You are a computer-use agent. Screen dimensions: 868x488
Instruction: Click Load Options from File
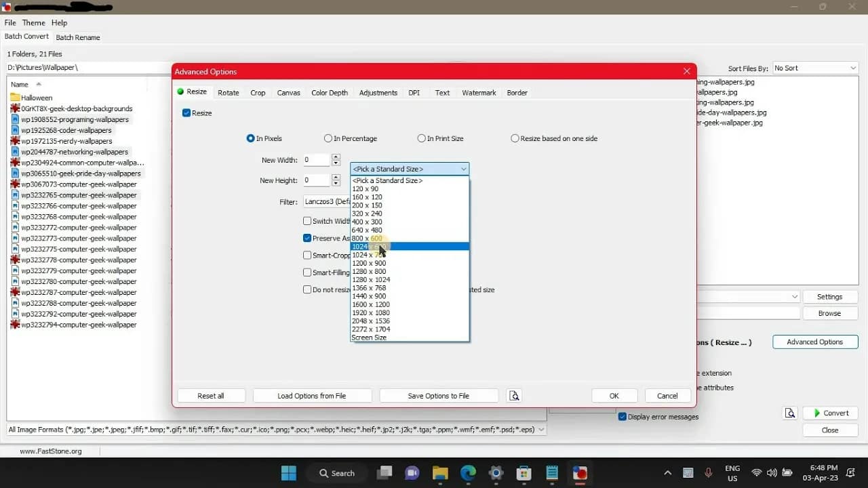tap(312, 395)
